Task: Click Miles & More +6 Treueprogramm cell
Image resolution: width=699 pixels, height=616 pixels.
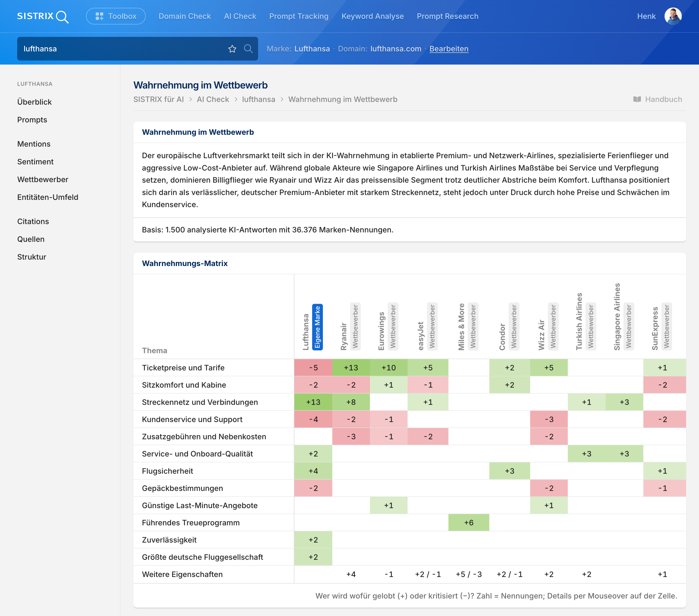Action: point(469,523)
